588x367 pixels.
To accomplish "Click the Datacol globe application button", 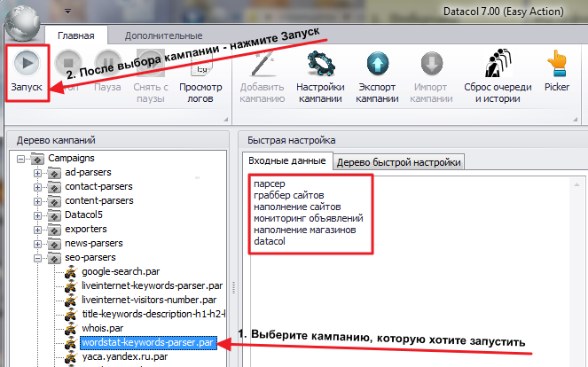I will [x=22, y=24].
